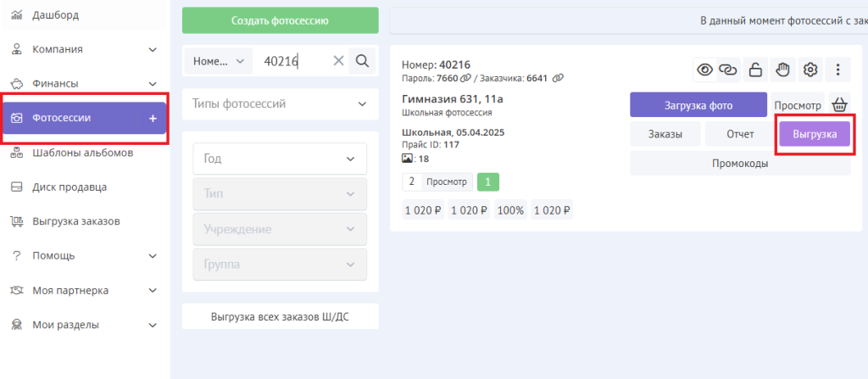Click the hand icon in session card
The image size is (868, 379).
coord(782,70)
